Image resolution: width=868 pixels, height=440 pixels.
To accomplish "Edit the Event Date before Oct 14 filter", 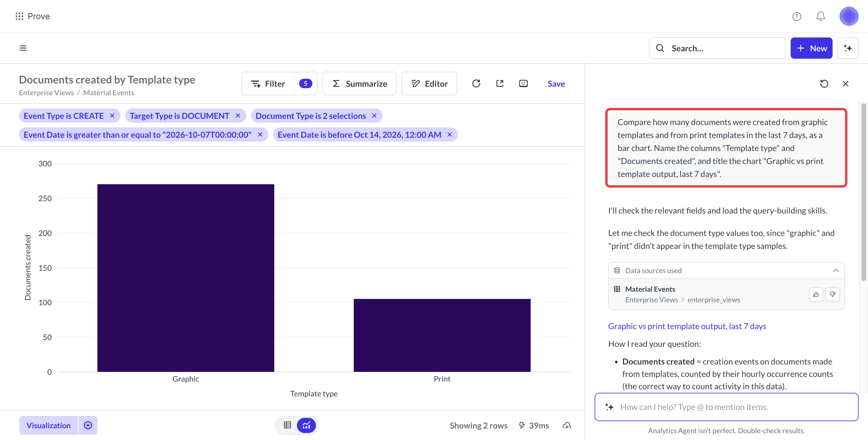I will pyautogui.click(x=359, y=135).
